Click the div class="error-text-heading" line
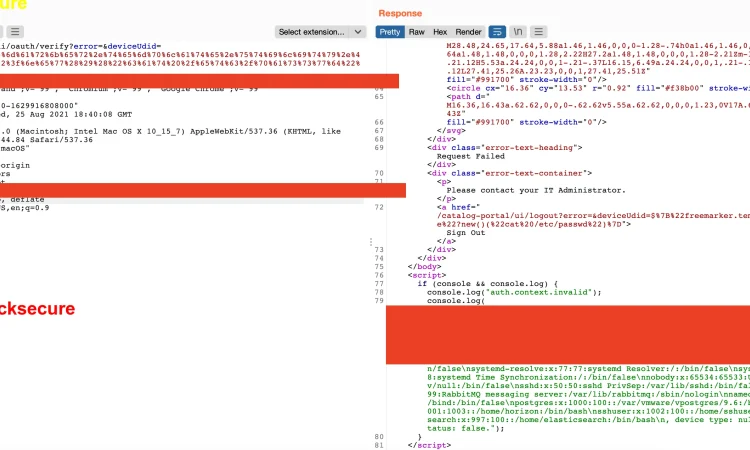The image size is (750, 450). [x=505, y=147]
